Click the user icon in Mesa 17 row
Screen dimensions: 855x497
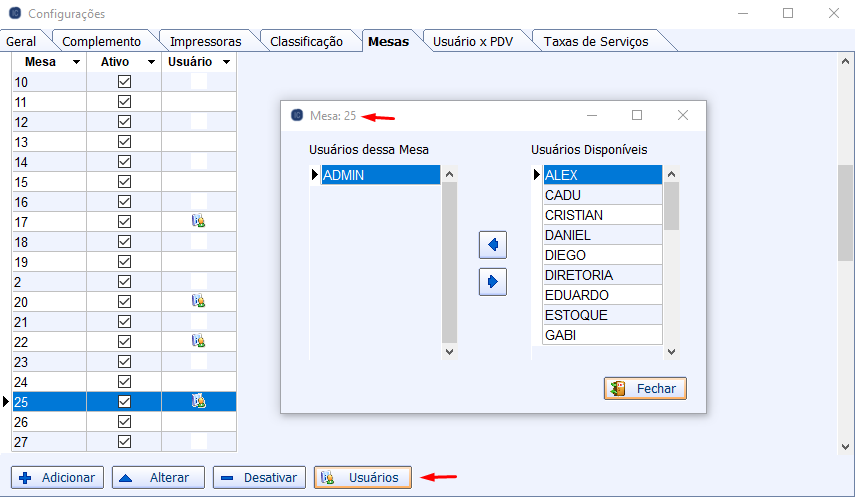click(198, 221)
